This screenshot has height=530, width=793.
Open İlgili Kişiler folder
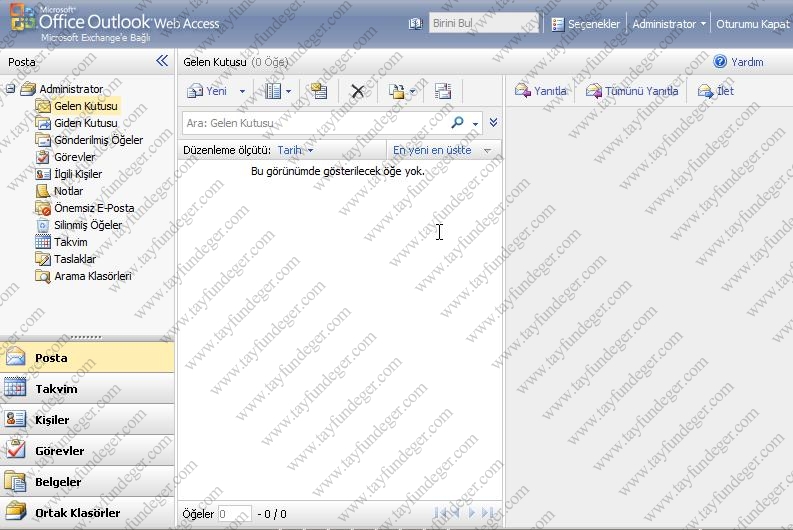tap(78, 174)
